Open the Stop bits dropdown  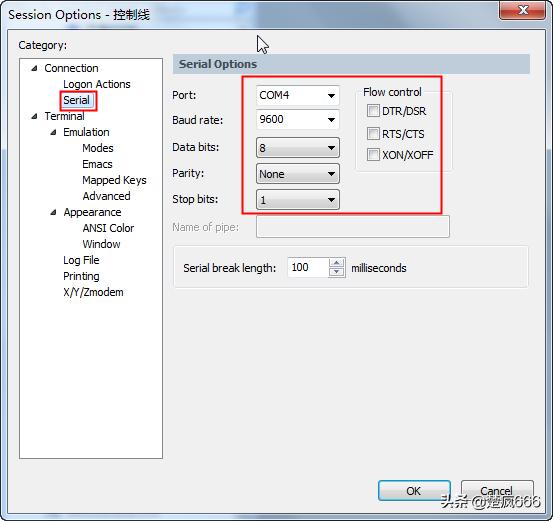(x=298, y=200)
